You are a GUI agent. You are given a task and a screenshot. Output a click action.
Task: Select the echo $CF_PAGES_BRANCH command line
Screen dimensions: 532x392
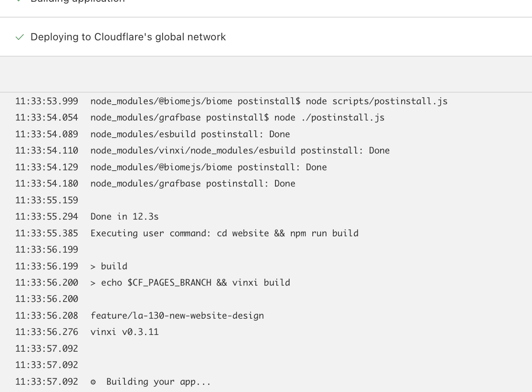[190, 283]
